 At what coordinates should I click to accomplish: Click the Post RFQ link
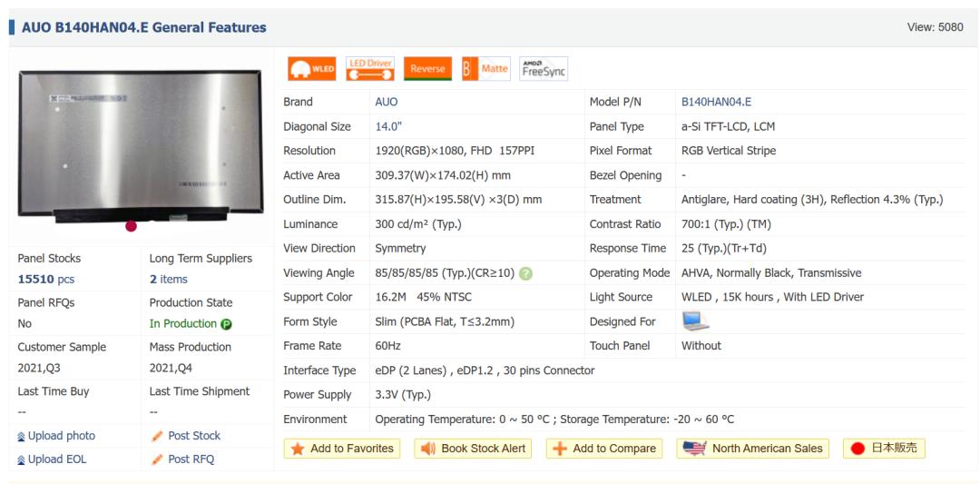(x=191, y=459)
